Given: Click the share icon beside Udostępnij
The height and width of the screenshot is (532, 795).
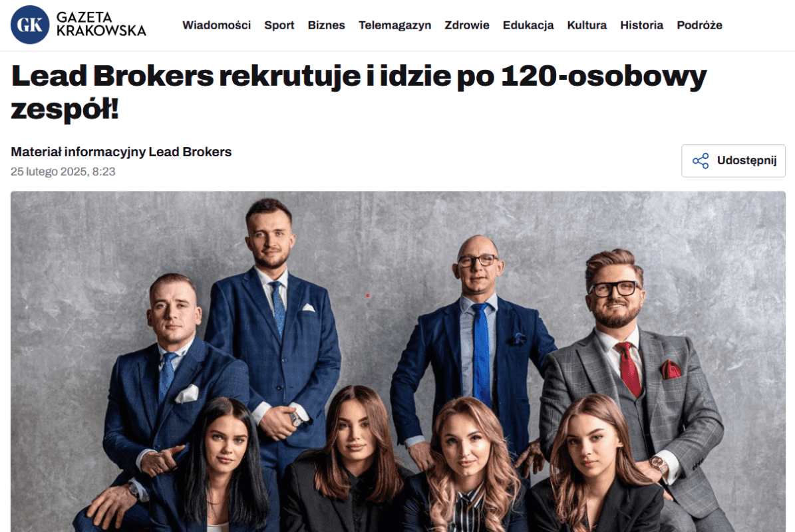Looking at the screenshot, I should coord(701,161).
